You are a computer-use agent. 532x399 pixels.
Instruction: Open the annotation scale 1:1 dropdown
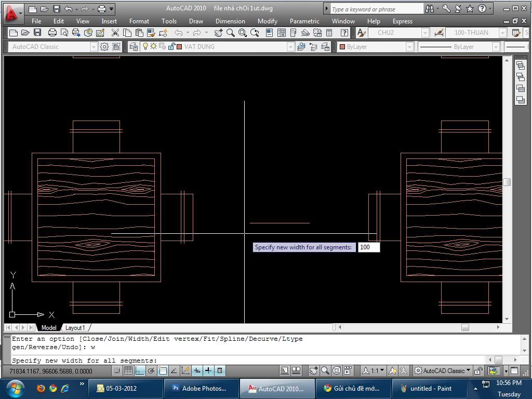pyautogui.click(x=373, y=371)
